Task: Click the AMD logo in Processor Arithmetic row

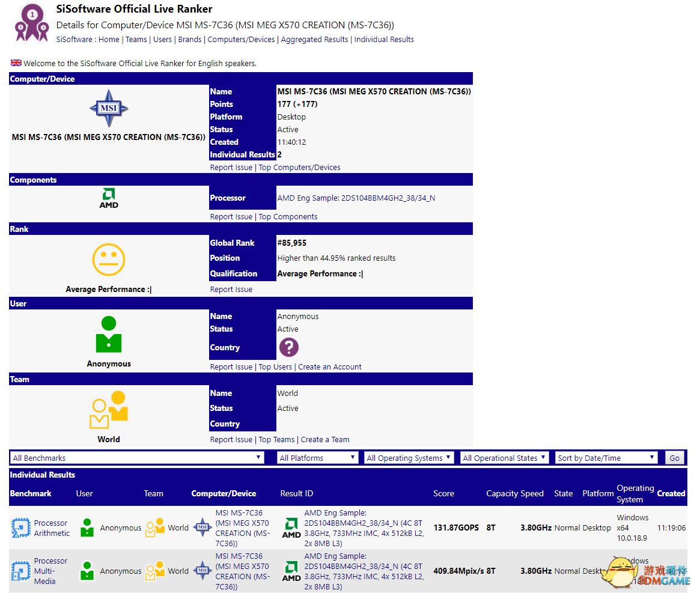Action: [x=291, y=528]
